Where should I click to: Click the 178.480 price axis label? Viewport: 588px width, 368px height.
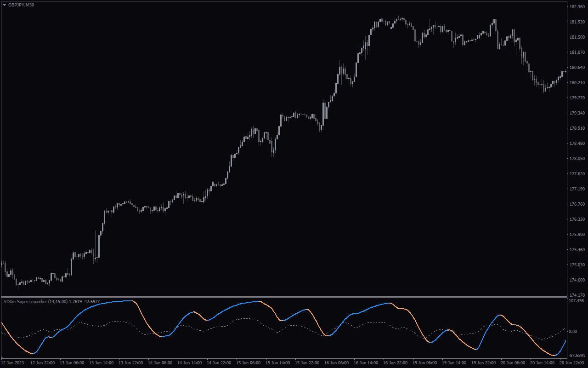pos(577,144)
